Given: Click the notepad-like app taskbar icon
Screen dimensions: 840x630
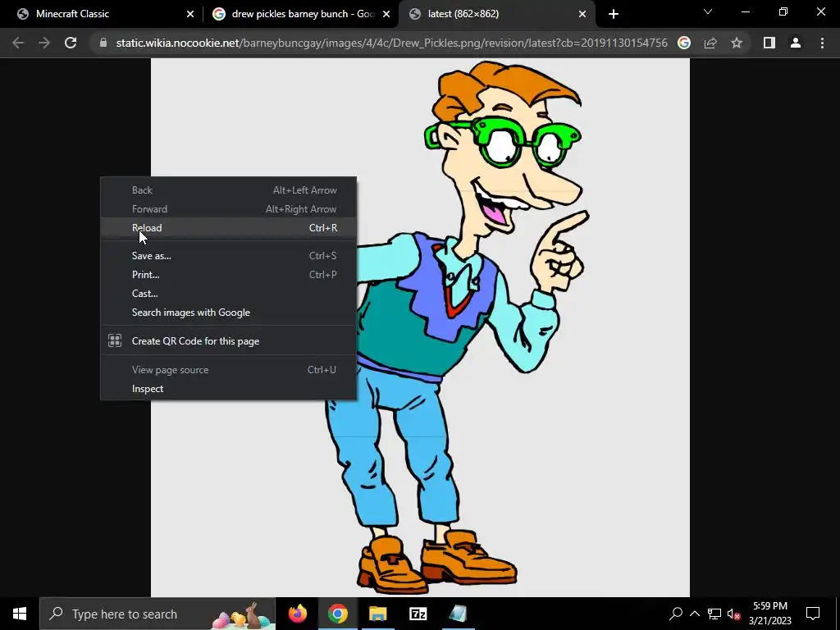Looking at the screenshot, I should [x=458, y=614].
